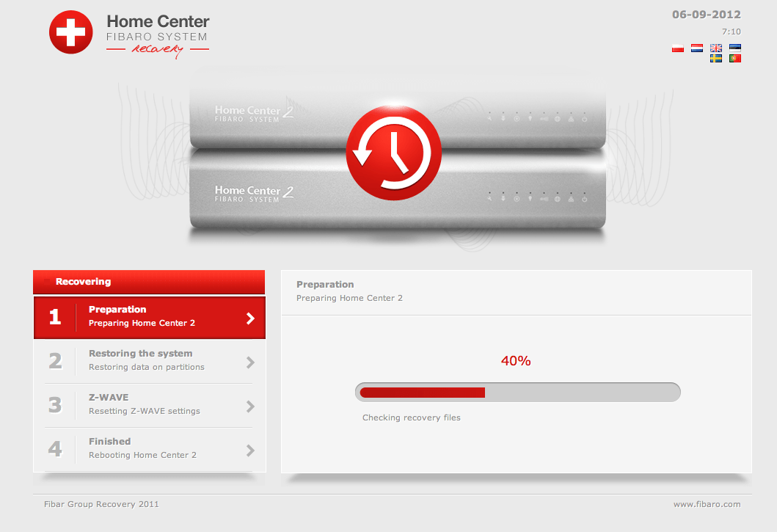Image resolution: width=777 pixels, height=532 pixels.
Task: Pick the Portuguese flag language
Action: 735,59
